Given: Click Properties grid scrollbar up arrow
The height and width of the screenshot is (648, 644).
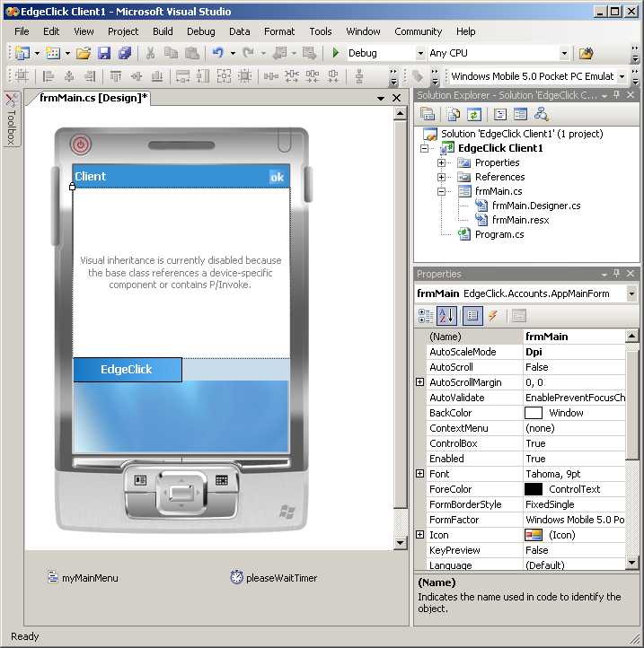Looking at the screenshot, I should pyautogui.click(x=631, y=336).
